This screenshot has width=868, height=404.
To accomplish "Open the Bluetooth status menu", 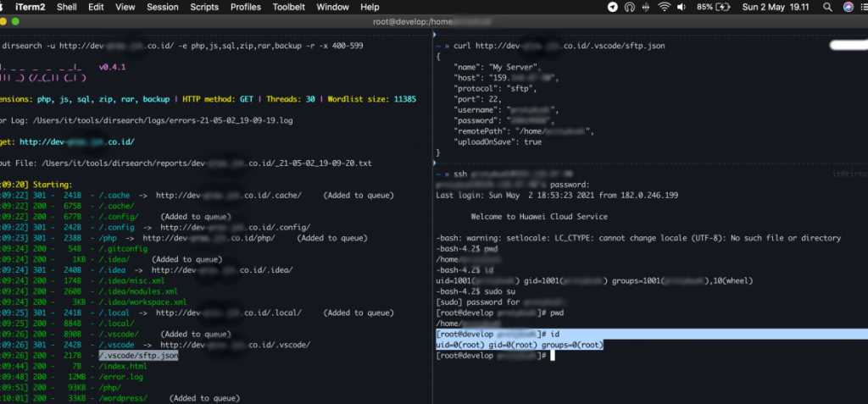I will (x=645, y=7).
